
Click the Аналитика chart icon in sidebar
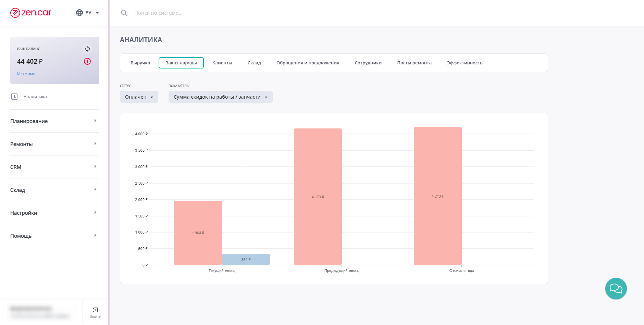(x=14, y=97)
